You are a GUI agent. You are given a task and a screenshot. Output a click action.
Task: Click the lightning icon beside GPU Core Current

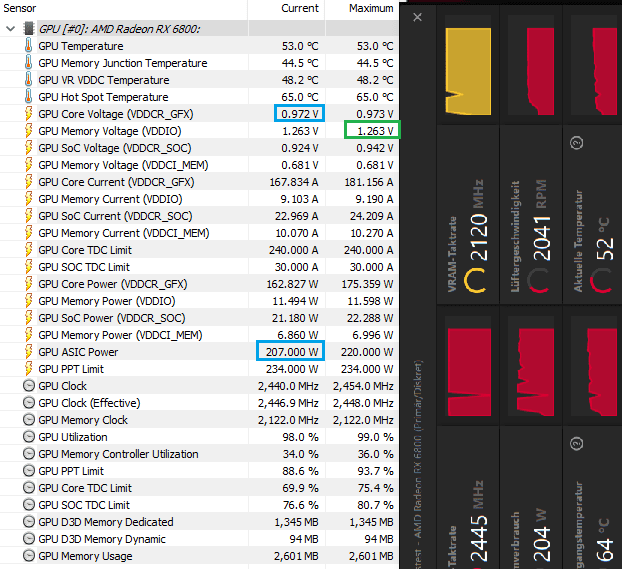coord(29,182)
